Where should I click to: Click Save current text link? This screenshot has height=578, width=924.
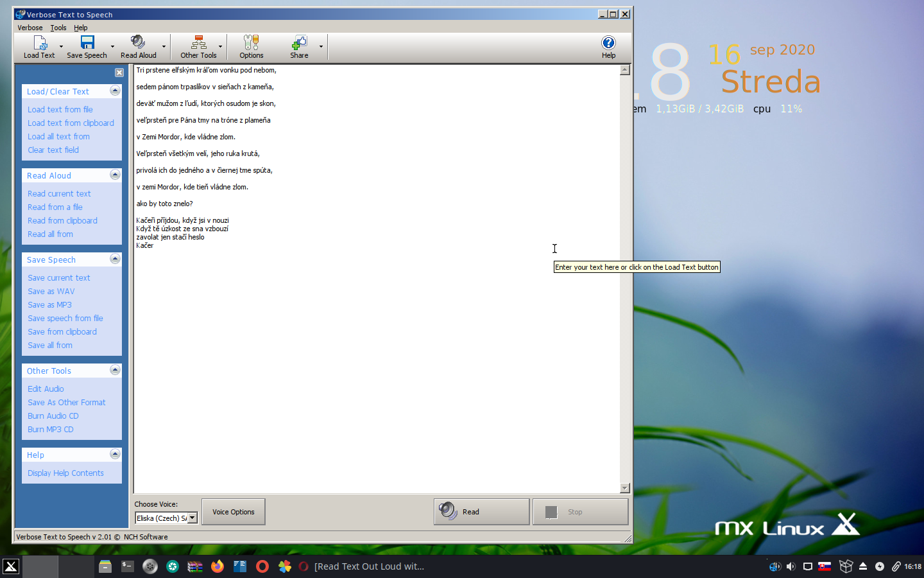click(x=58, y=278)
